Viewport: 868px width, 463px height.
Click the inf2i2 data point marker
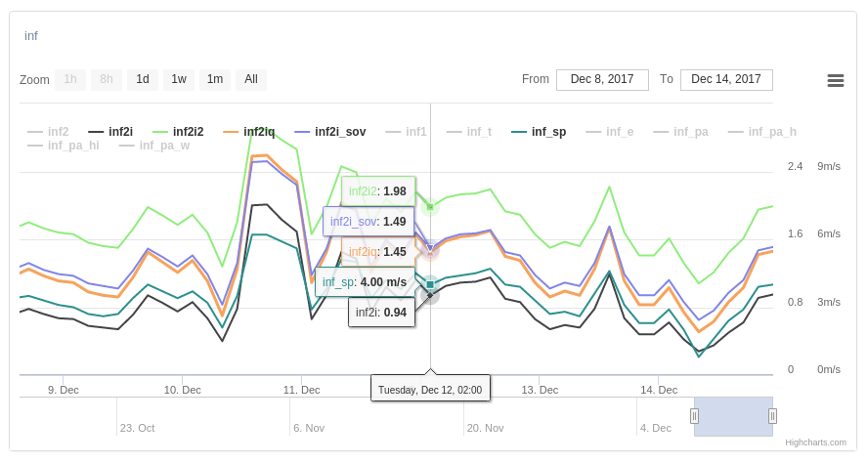click(430, 206)
